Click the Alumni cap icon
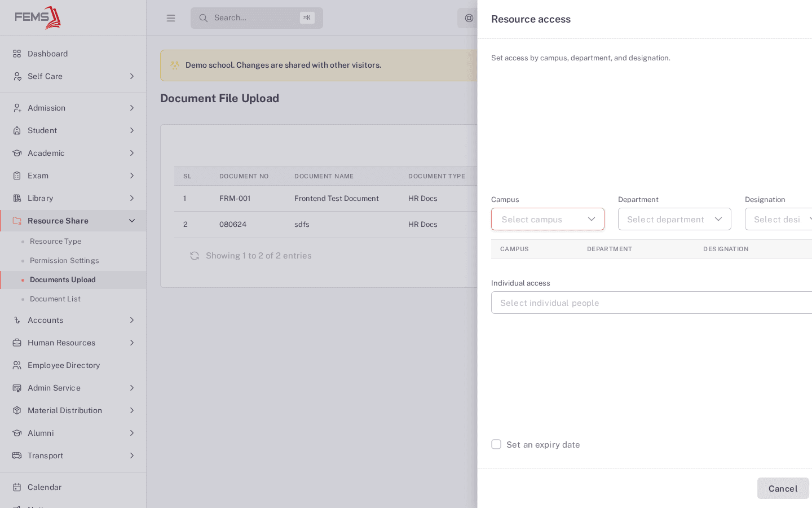This screenshot has height=508, width=812. pos(17,433)
